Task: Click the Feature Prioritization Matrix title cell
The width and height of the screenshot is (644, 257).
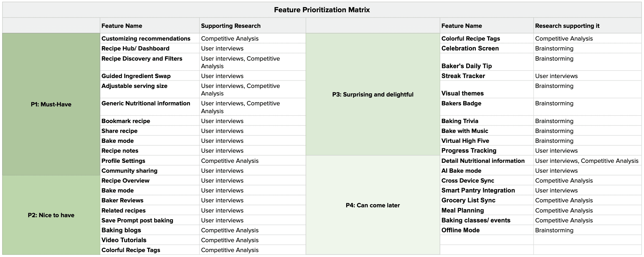Action: coord(322,10)
